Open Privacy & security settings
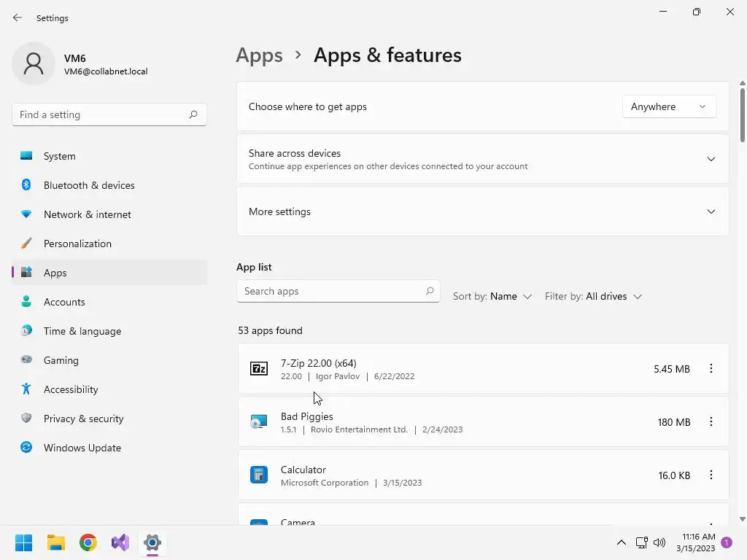 [83, 419]
